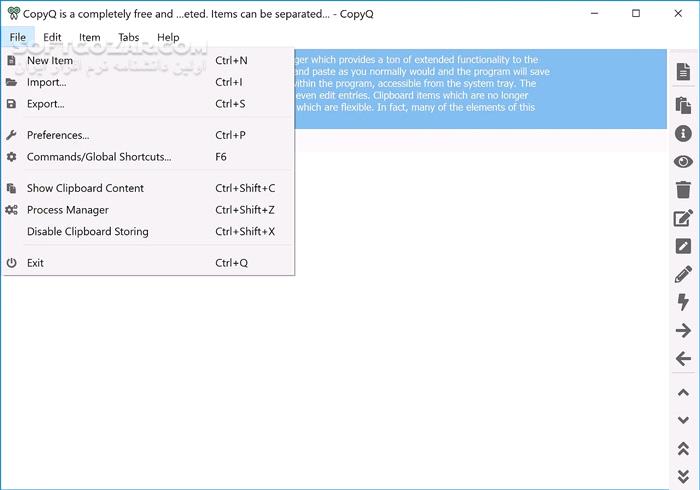Open Process Manager entry
Viewport: 700px width, 490px height.
[148, 210]
